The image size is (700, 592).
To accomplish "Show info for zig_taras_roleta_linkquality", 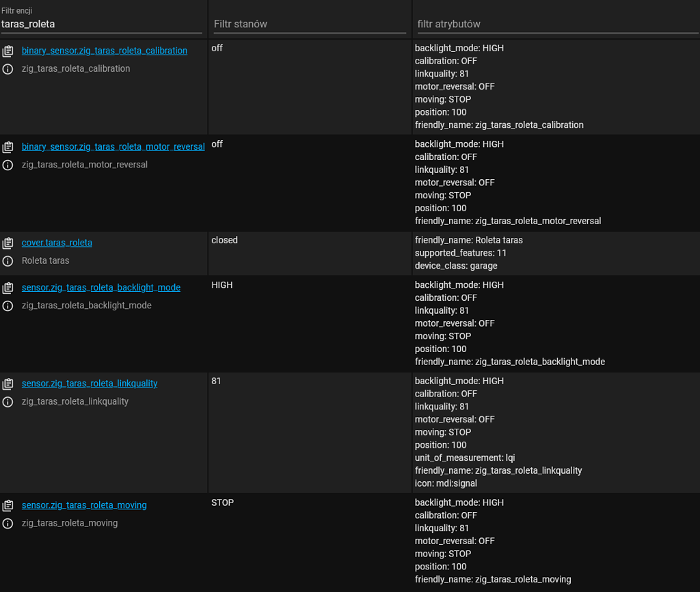I will coord(8,402).
